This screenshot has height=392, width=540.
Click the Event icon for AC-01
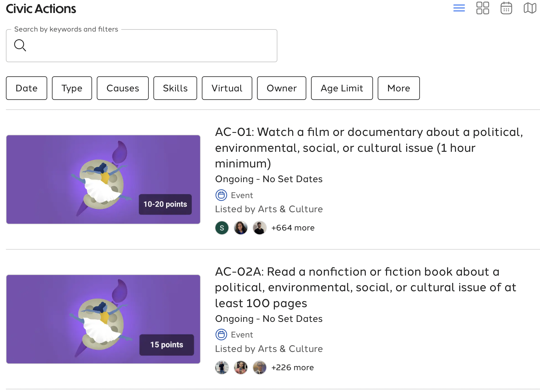(221, 195)
